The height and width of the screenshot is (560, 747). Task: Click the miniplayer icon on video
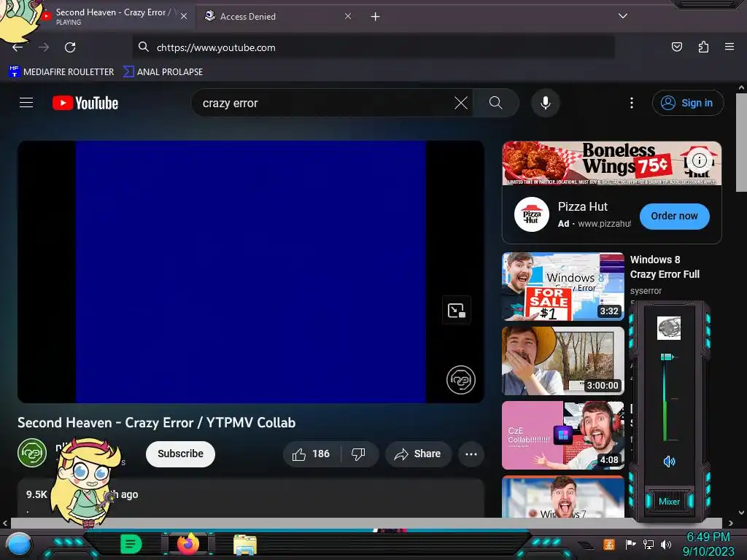pyautogui.click(x=457, y=311)
